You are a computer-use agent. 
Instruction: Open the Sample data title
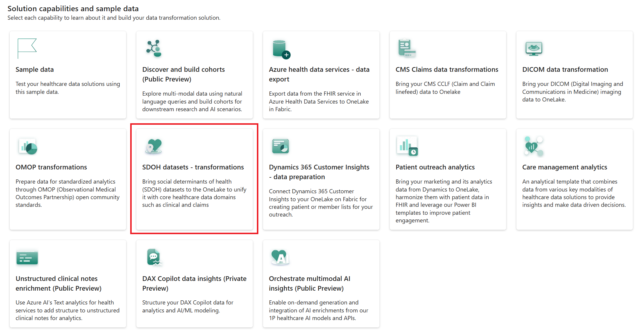click(35, 69)
